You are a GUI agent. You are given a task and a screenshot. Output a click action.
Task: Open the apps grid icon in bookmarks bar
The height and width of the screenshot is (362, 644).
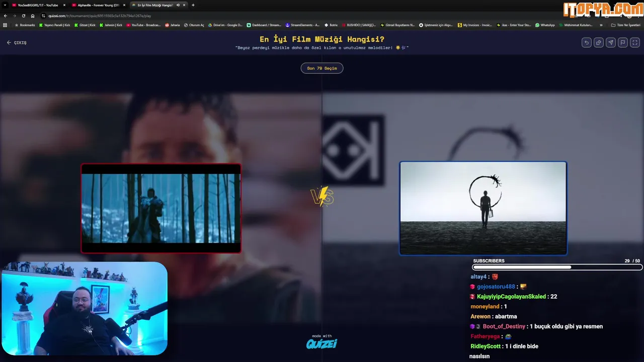[5, 25]
